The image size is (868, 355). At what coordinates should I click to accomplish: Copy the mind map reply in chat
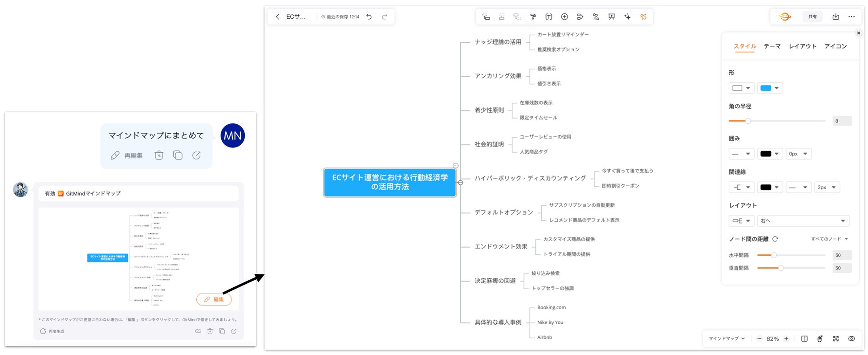(222, 331)
